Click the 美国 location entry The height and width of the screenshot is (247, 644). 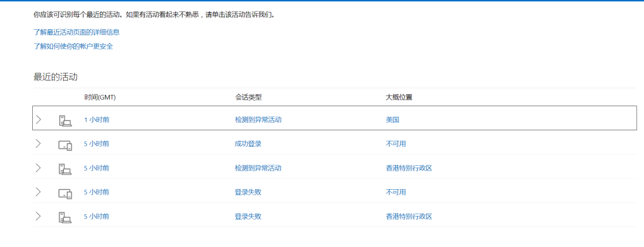coord(393,119)
